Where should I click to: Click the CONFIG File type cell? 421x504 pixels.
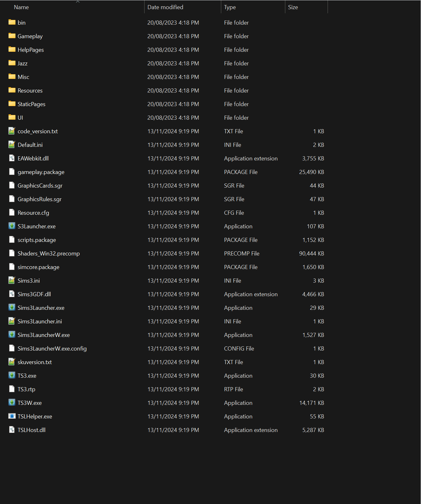coord(239,348)
